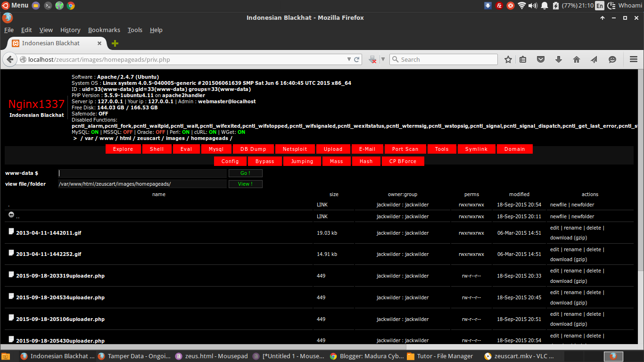Click delete link for 2013-04-11-1442252.gif
The image size is (644, 362).
tap(594, 249)
